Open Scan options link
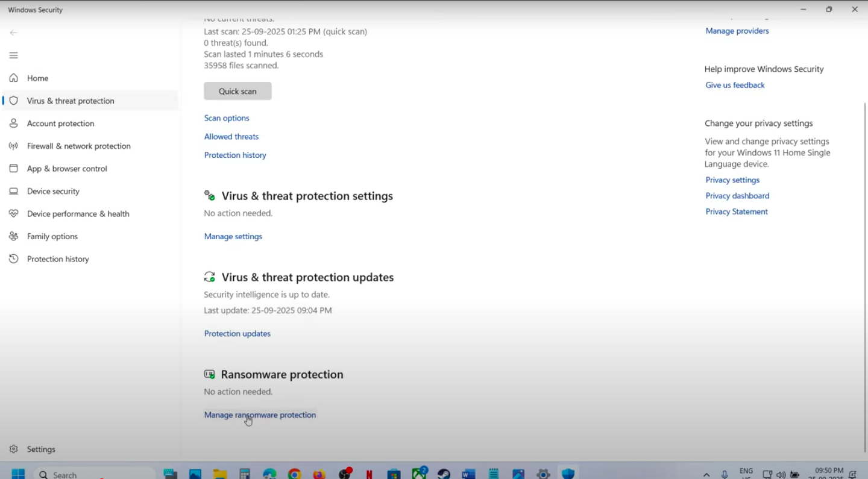 coord(227,118)
